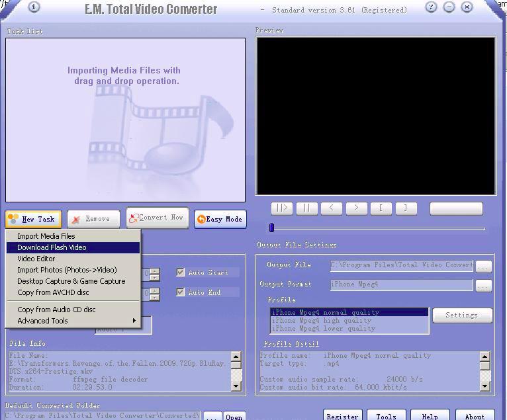Click the Output File path field
507x420 pixels.
point(401,266)
